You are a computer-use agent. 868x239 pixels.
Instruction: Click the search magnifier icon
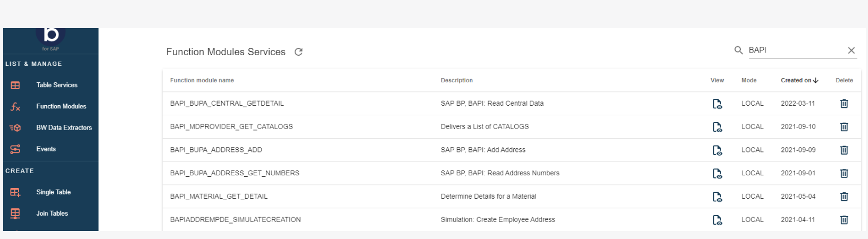pos(738,50)
